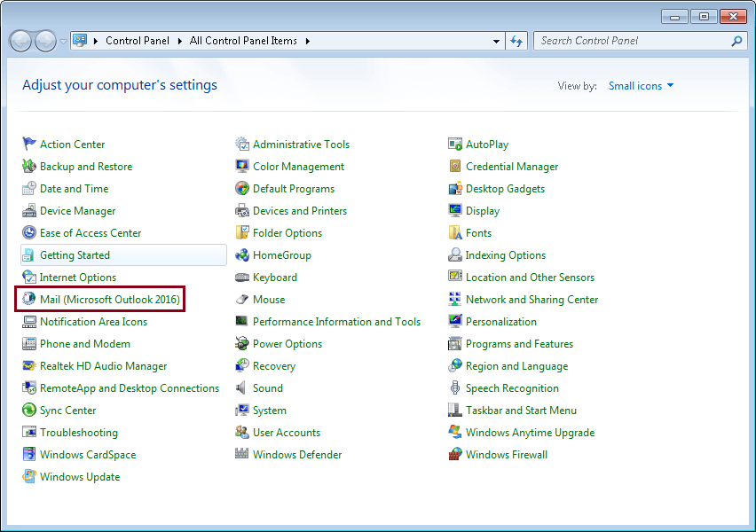The image size is (756, 532).
Task: Click the Administrative Tools gear icon
Action: pos(242,144)
